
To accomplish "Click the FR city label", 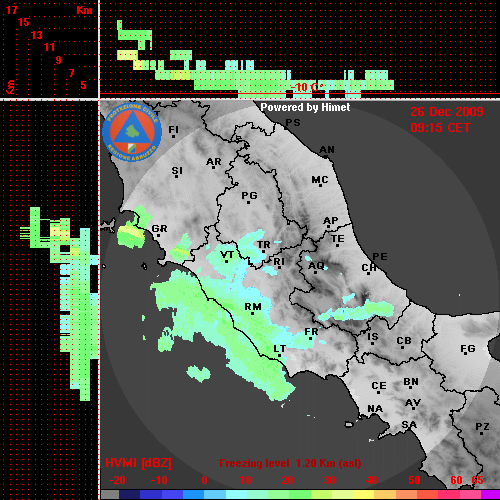I will click(311, 332).
